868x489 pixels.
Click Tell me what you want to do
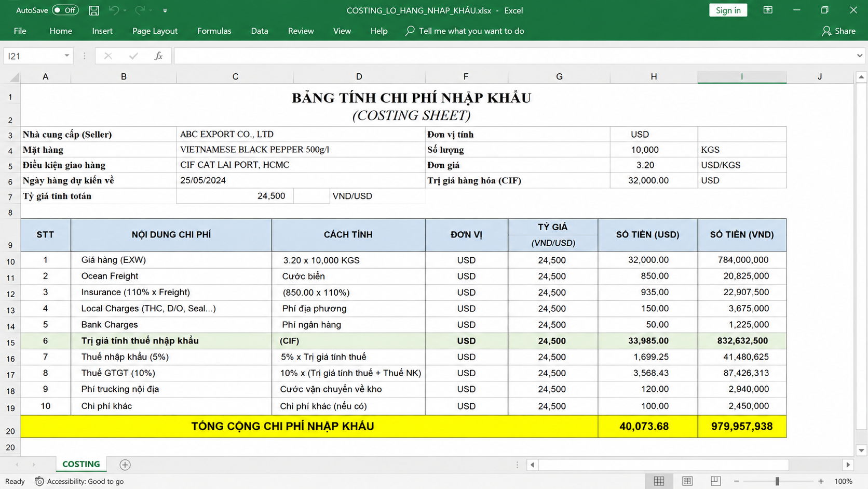tap(471, 31)
